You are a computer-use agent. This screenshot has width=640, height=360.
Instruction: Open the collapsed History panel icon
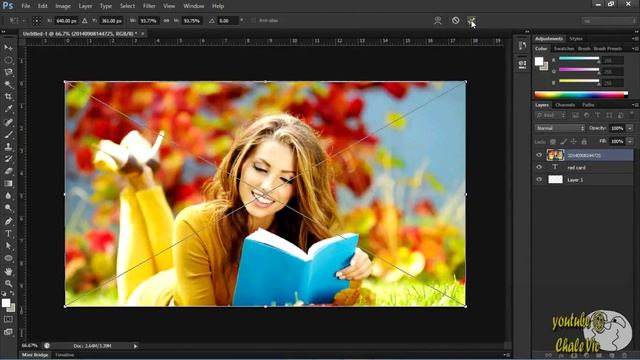pos(522,46)
